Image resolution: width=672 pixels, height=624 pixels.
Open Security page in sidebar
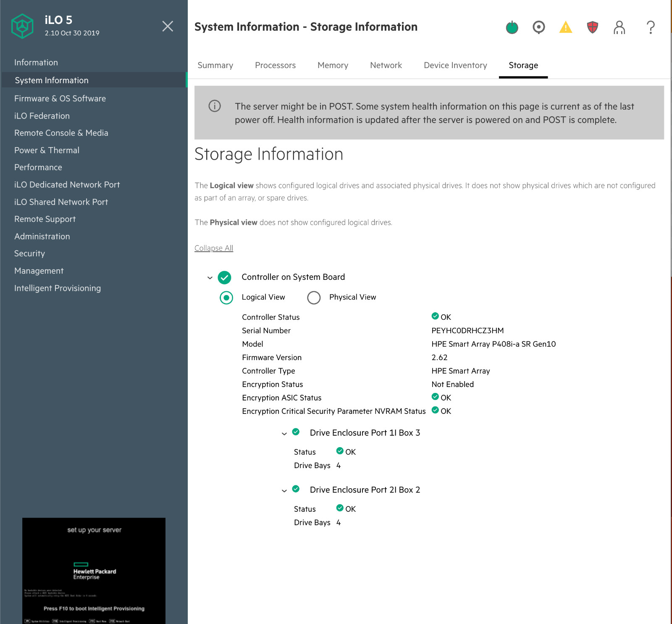click(x=29, y=253)
